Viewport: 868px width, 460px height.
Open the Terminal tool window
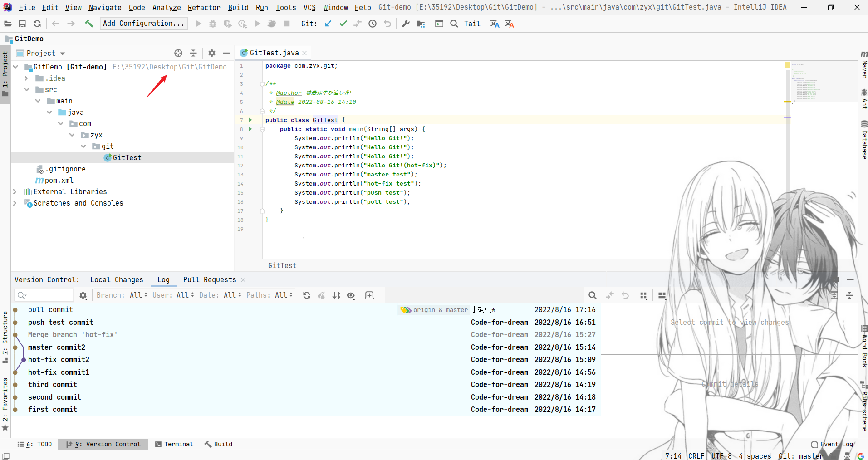(x=174, y=444)
